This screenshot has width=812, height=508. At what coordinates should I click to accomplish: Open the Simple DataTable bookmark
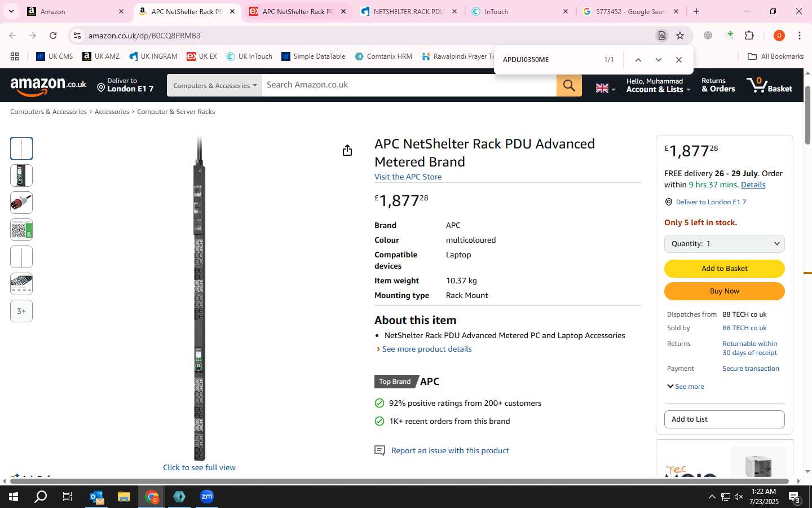(x=314, y=56)
